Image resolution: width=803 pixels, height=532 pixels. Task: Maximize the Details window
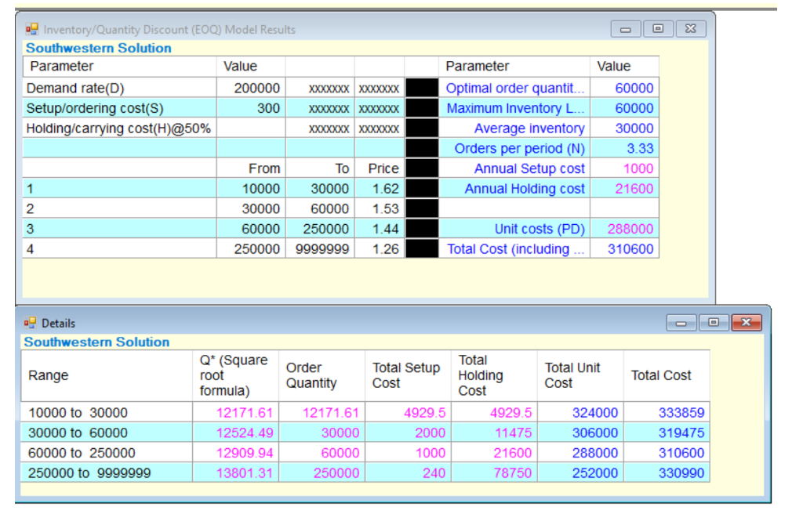point(713,323)
